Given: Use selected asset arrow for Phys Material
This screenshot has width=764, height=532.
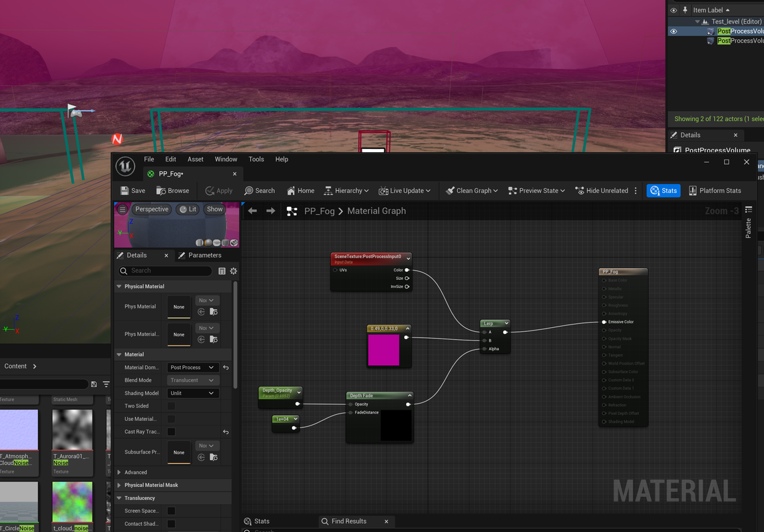Looking at the screenshot, I should point(201,312).
